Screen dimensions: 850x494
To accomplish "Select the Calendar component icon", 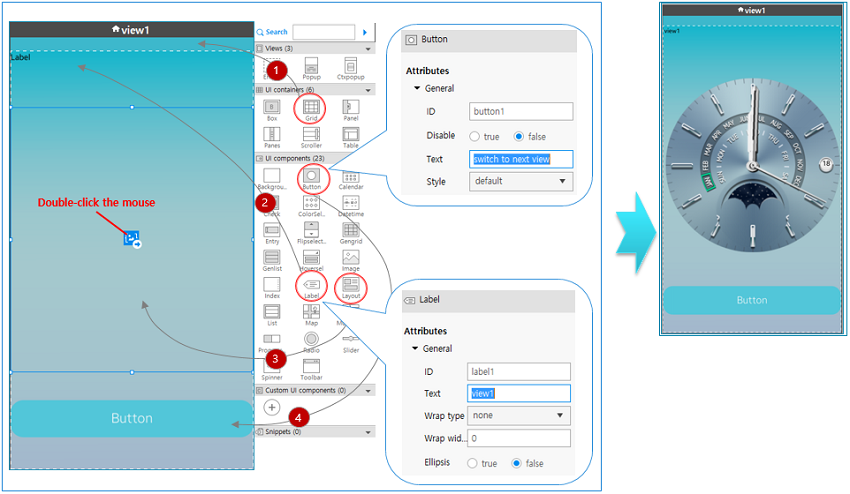I will tap(351, 177).
